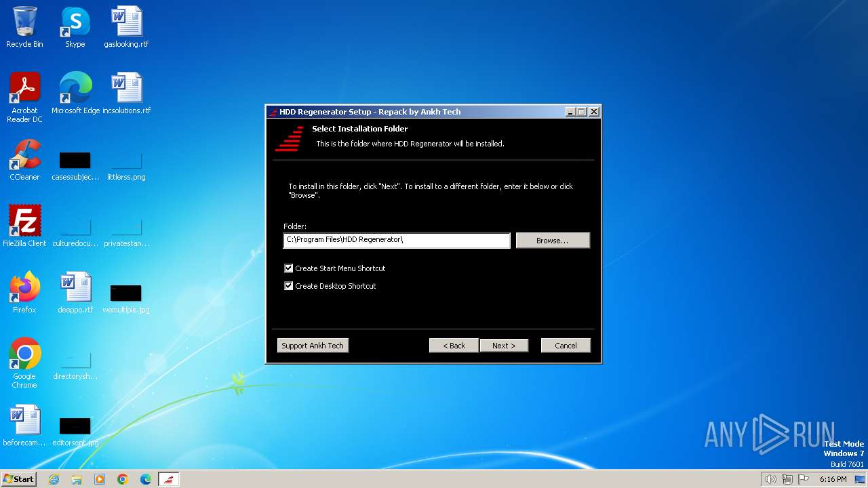Open Windows Media Player from the taskbar
The height and width of the screenshot is (488, 868).
coord(100,479)
